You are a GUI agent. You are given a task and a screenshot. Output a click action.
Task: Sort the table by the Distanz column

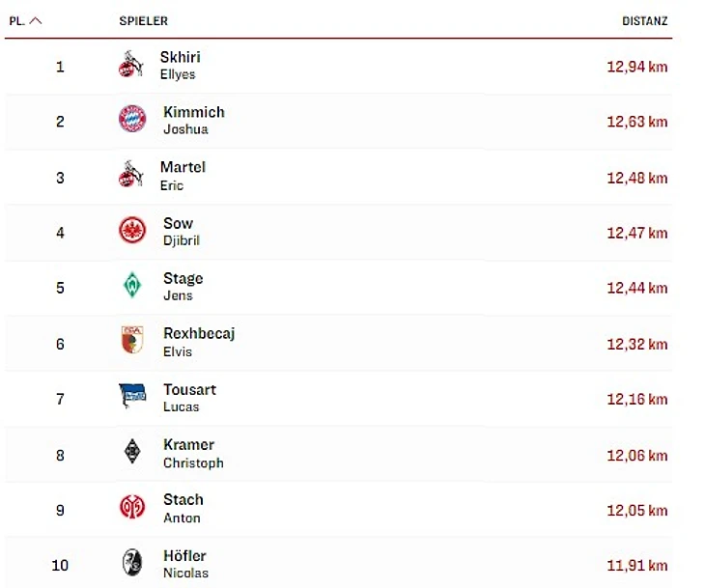click(644, 20)
